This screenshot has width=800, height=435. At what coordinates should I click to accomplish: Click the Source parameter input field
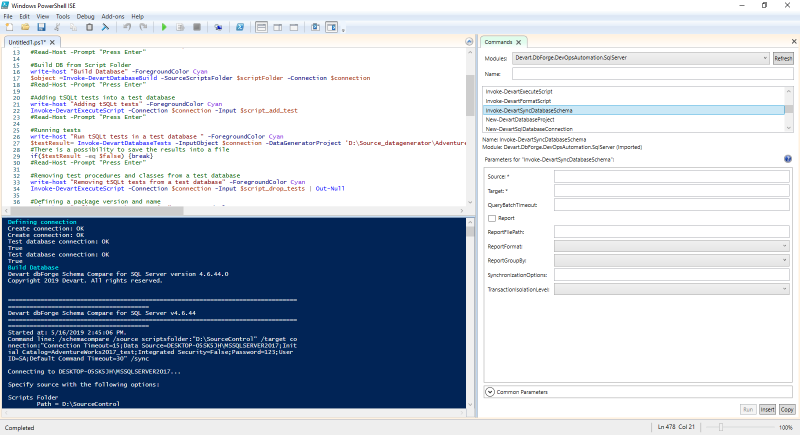click(671, 175)
